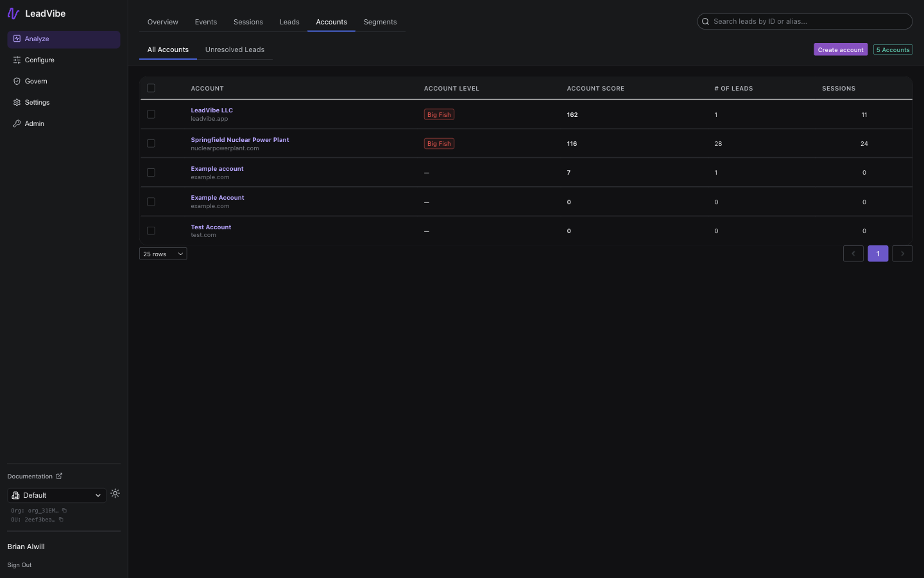Click the Big Fish badge on Springfield row
Viewport: 924px width, 578px height.
tap(439, 143)
